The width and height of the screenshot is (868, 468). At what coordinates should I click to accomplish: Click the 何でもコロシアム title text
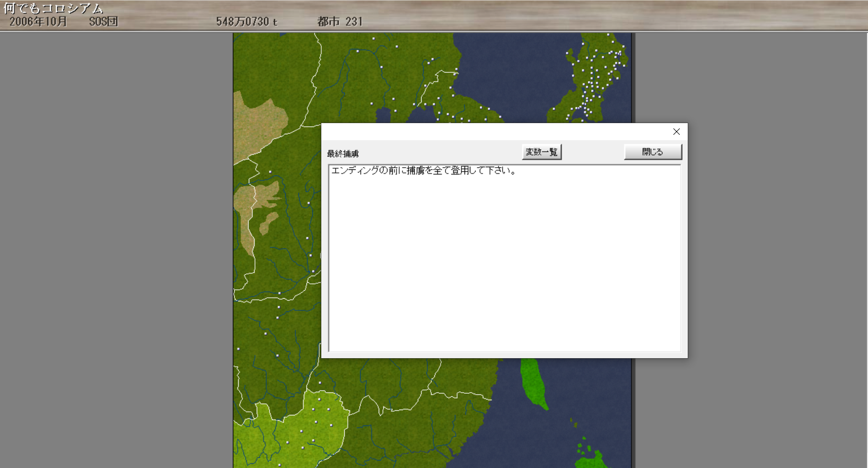pyautogui.click(x=53, y=8)
